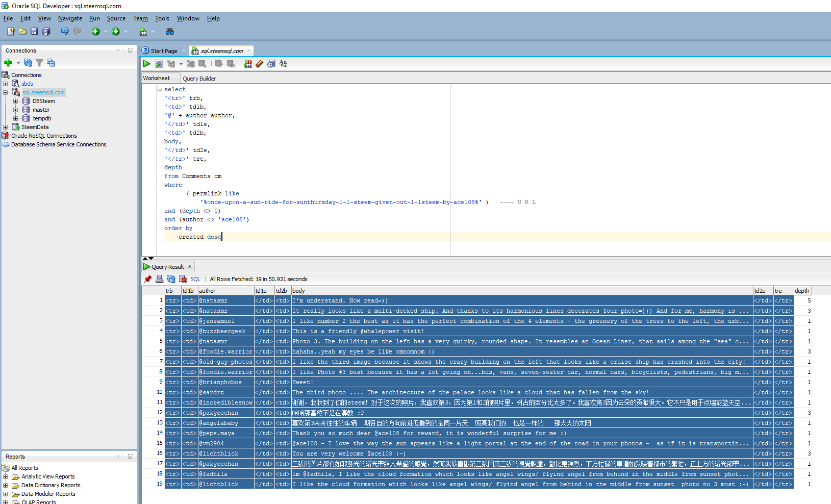Click the SQL link in result toolbar
This screenshot has width=831, height=504.
click(x=195, y=279)
